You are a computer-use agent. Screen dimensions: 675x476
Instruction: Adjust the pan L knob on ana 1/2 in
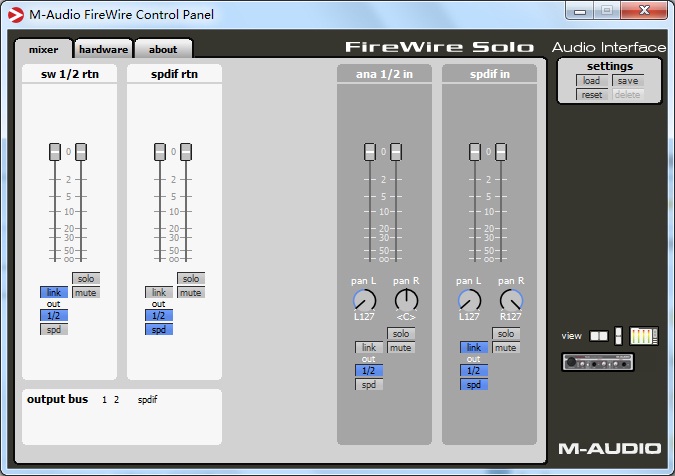click(x=364, y=300)
